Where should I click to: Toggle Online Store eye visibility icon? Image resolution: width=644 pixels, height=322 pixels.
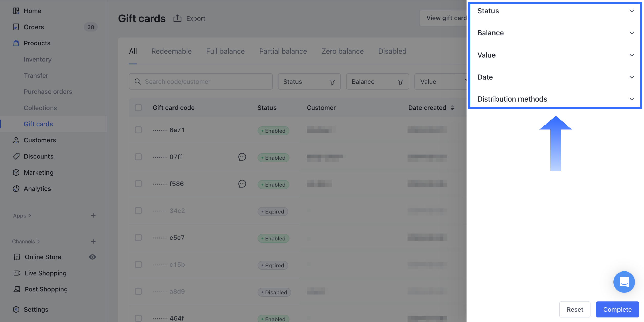click(x=92, y=257)
